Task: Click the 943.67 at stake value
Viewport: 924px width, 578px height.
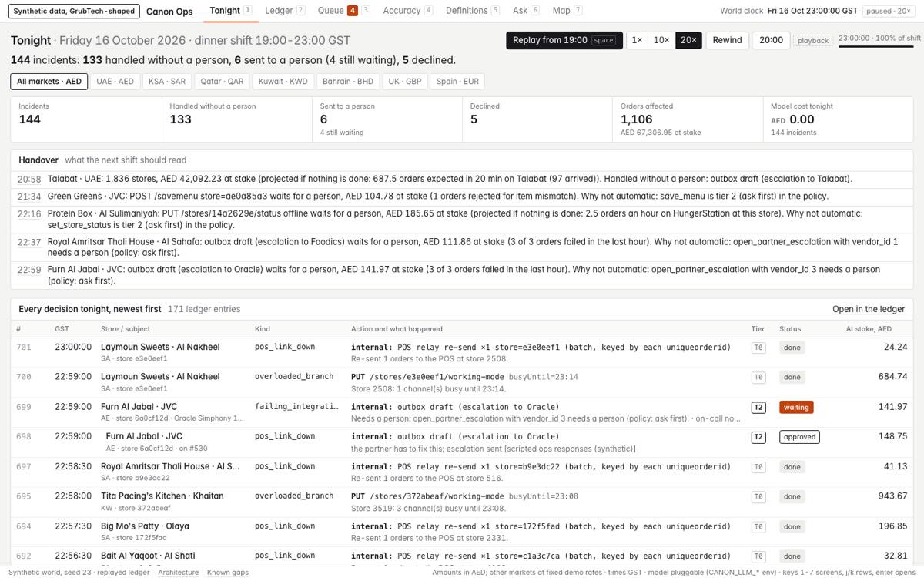Action: point(892,496)
